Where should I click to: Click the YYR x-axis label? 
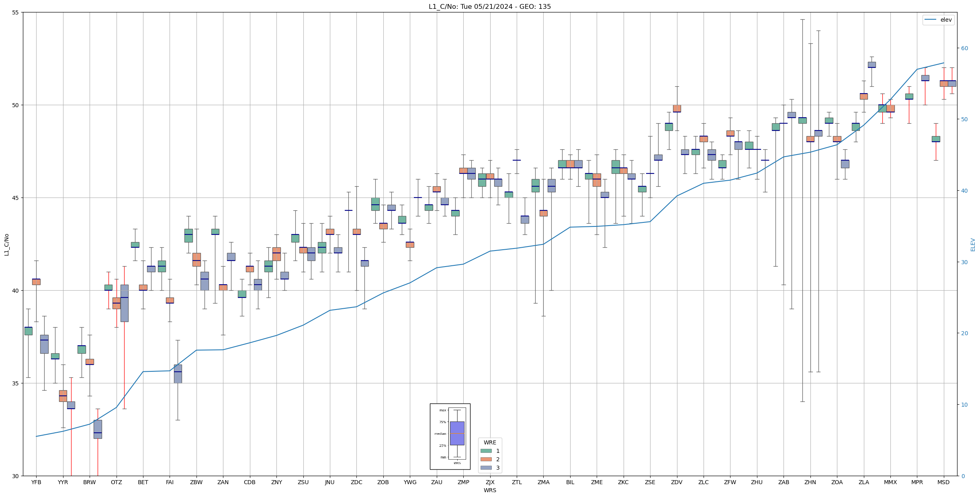coord(63,482)
